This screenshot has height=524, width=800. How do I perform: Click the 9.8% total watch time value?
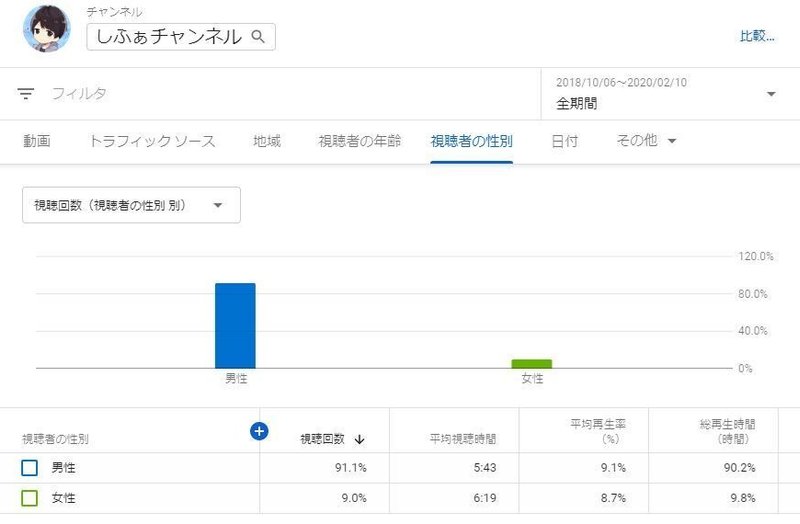pos(743,498)
